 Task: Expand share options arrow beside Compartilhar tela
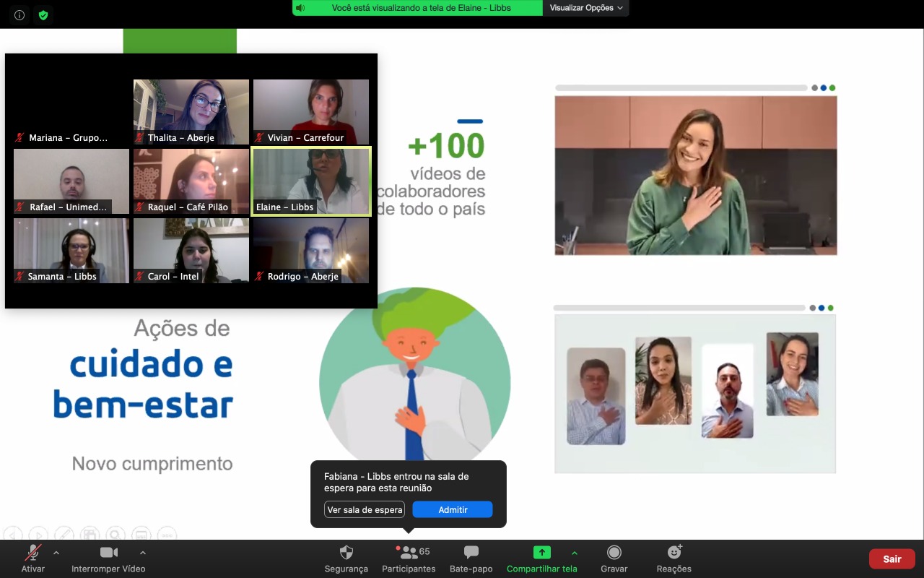click(575, 553)
